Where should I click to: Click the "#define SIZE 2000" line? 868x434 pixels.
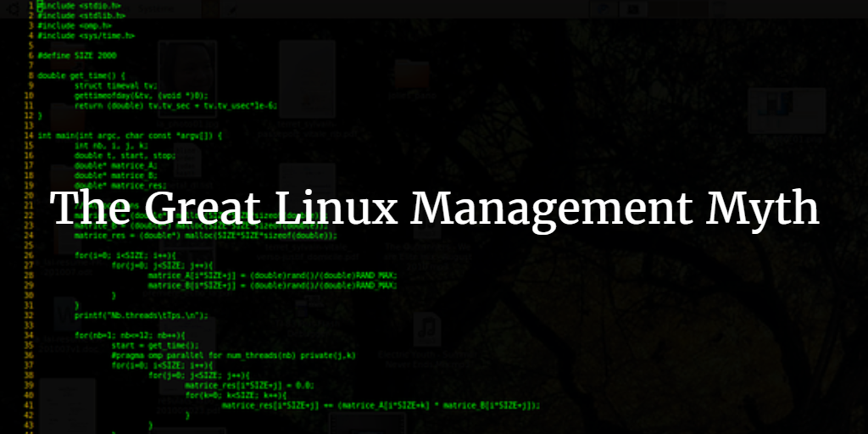77,55
